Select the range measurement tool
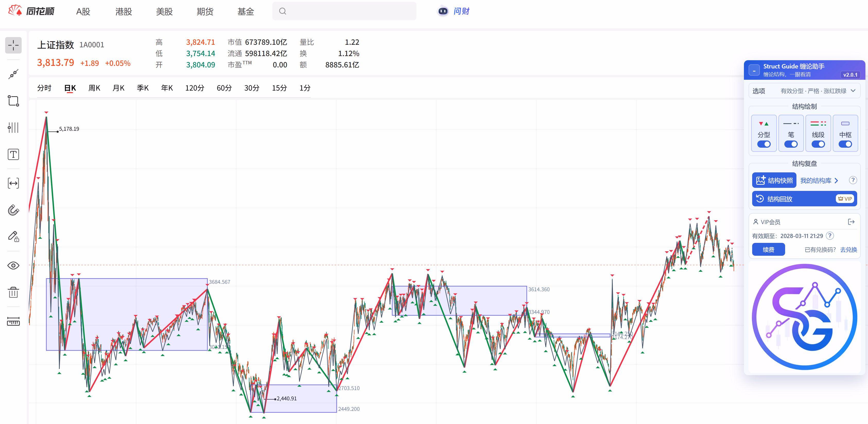This screenshot has width=868, height=424. (x=13, y=183)
